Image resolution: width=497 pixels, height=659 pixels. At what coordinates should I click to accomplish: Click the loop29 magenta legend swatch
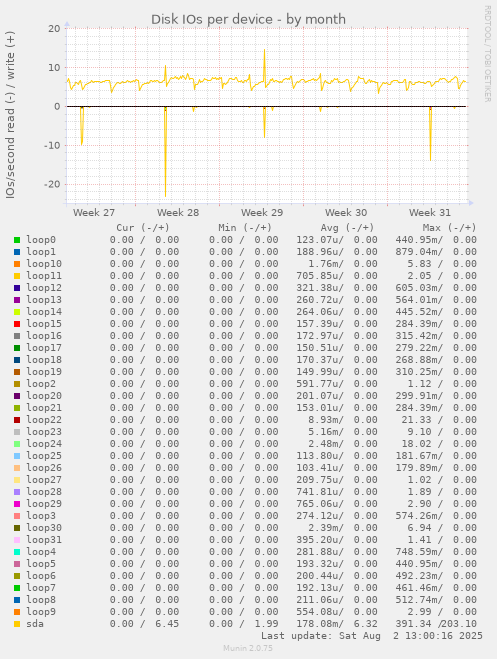coord(17,504)
